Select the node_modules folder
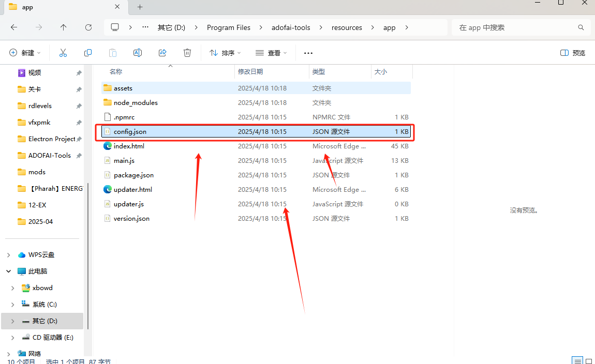The image size is (595, 364). (256, 103)
